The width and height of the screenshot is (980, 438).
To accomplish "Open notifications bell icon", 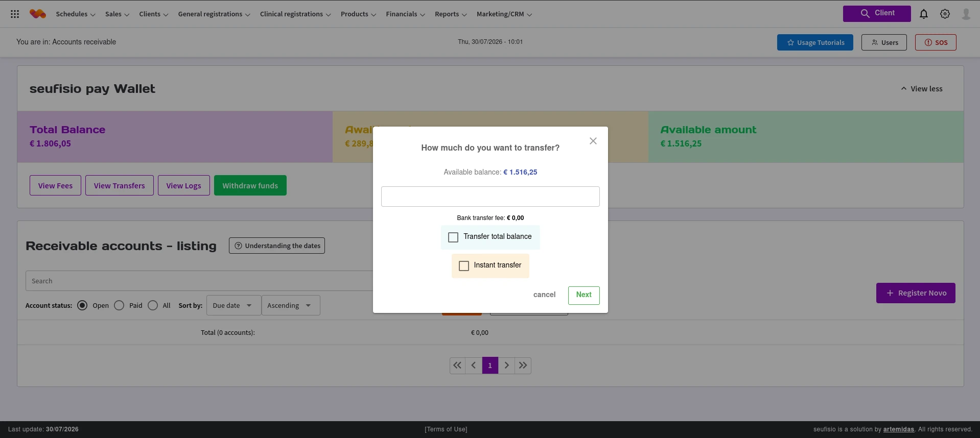I will 924,14.
